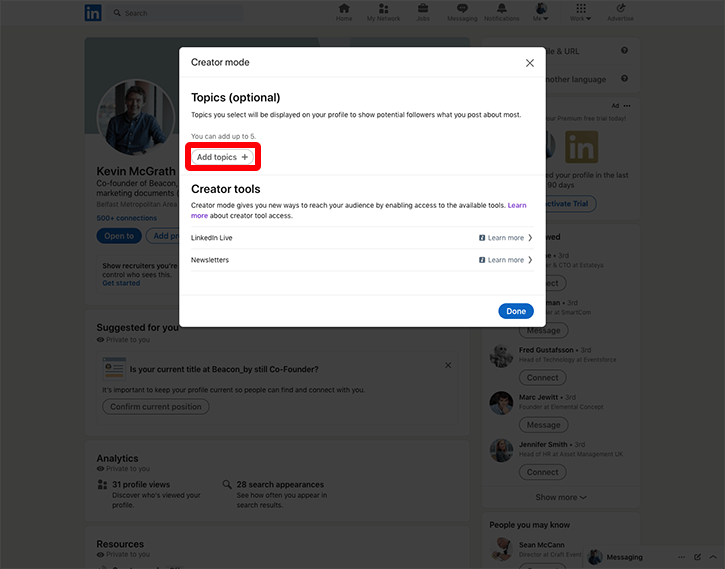Image resolution: width=725 pixels, height=569 pixels.
Task: Dismiss the current title suggestion card
Action: tap(448, 366)
